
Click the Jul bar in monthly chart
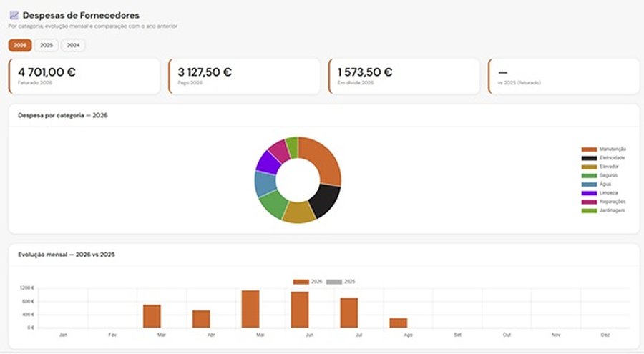[x=349, y=313]
